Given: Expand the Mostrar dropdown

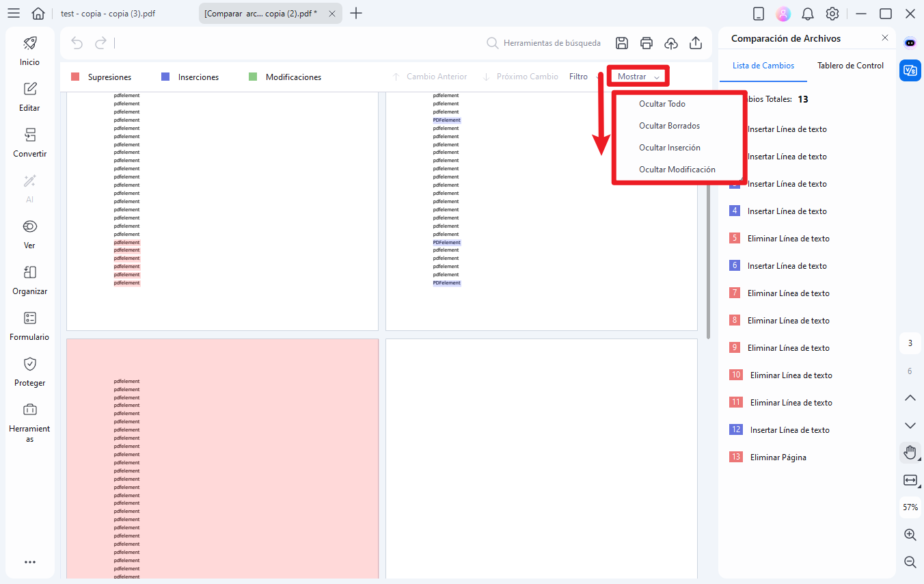Looking at the screenshot, I should (x=638, y=77).
